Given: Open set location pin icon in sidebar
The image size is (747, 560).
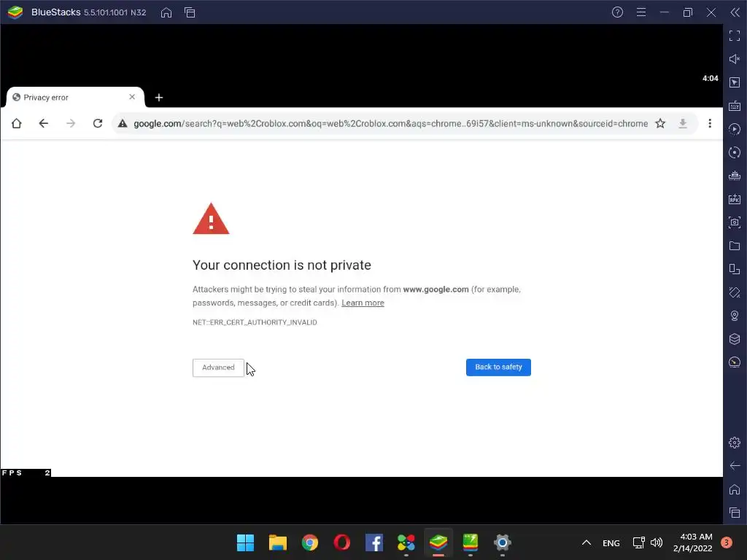Looking at the screenshot, I should [735, 316].
